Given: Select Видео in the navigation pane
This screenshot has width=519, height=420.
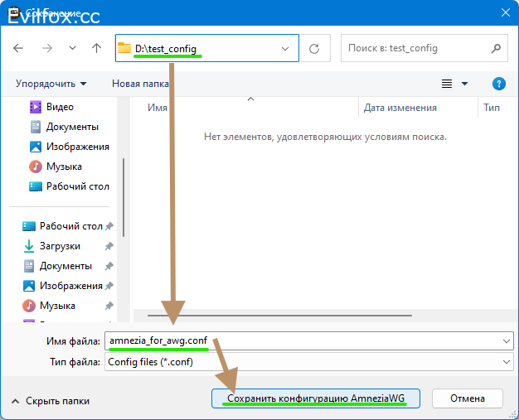Looking at the screenshot, I should pos(51,107).
